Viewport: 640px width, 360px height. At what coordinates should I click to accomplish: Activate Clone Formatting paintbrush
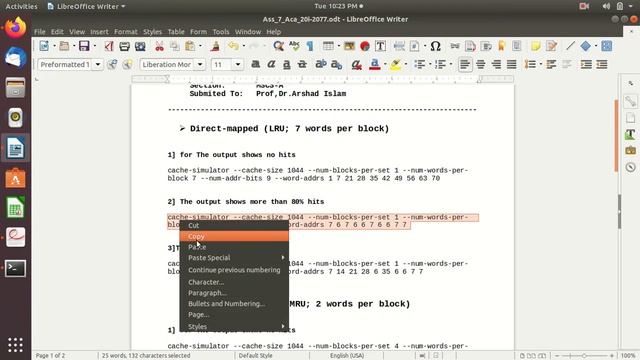(215, 46)
